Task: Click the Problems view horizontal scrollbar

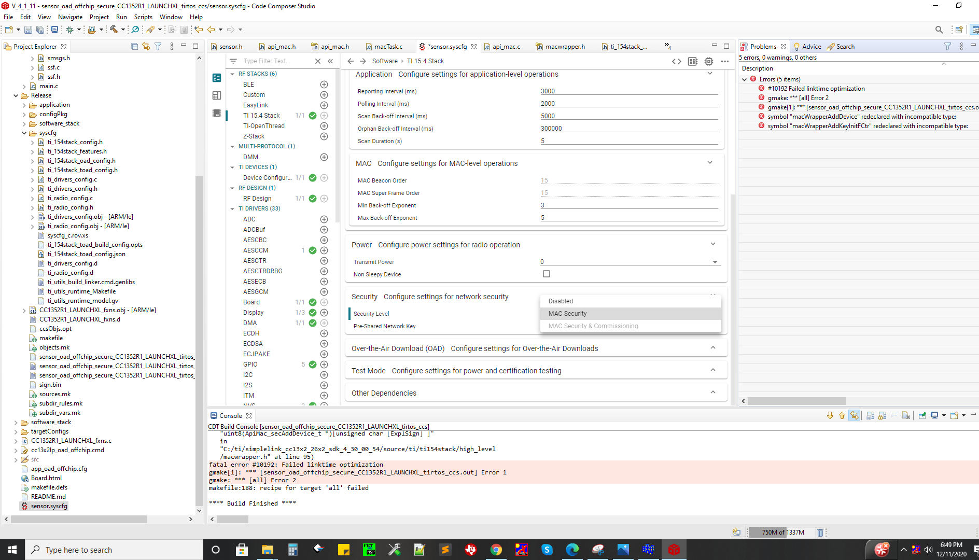Action: tap(796, 401)
